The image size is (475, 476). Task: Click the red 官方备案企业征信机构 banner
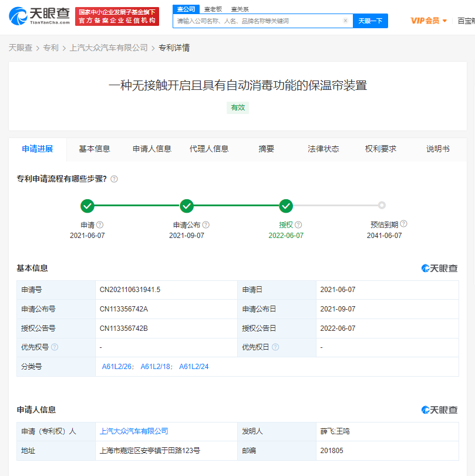(x=117, y=16)
